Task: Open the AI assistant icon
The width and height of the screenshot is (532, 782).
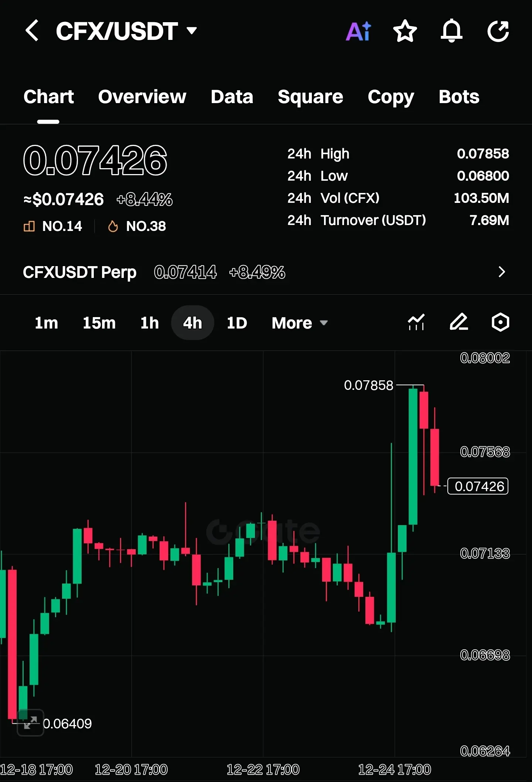Action: click(358, 31)
